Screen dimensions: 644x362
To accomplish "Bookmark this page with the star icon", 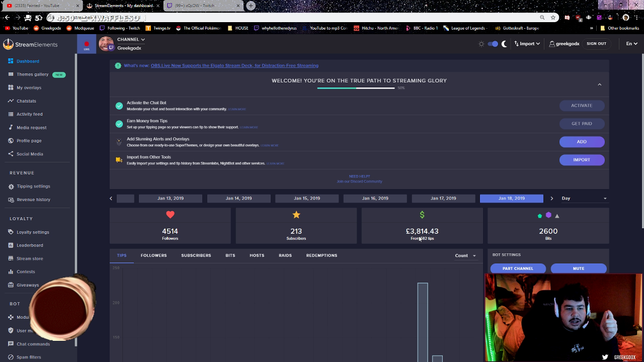I will click(553, 17).
